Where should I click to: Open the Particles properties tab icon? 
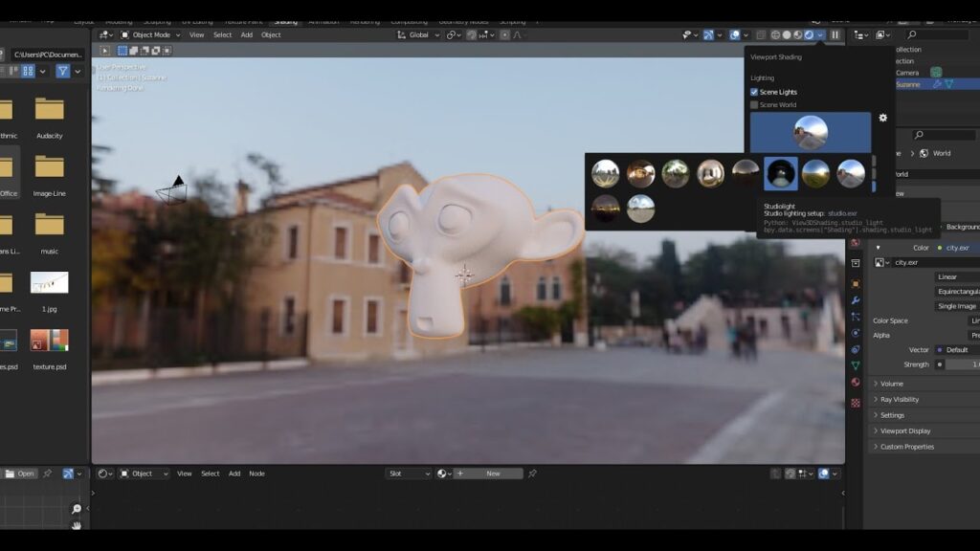pyautogui.click(x=856, y=317)
